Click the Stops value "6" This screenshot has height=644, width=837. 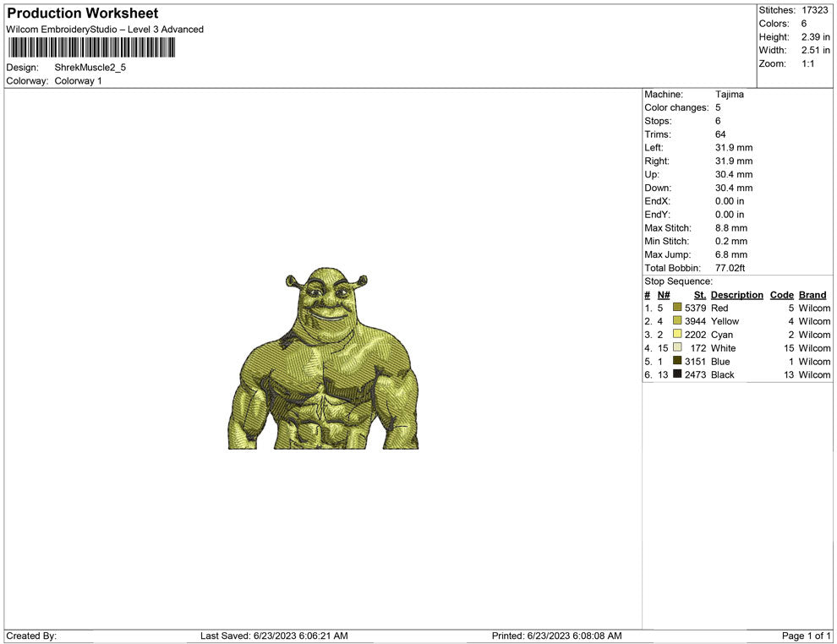pos(718,121)
